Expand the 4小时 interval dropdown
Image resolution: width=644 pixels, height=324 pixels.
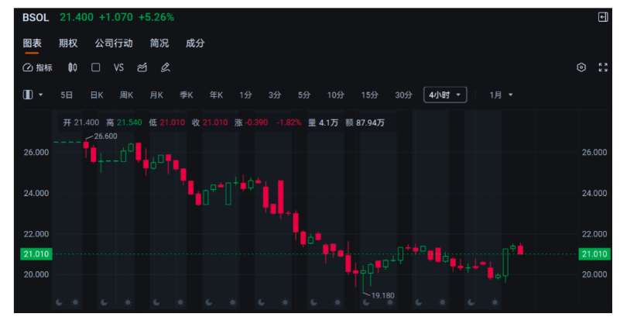[445, 95]
